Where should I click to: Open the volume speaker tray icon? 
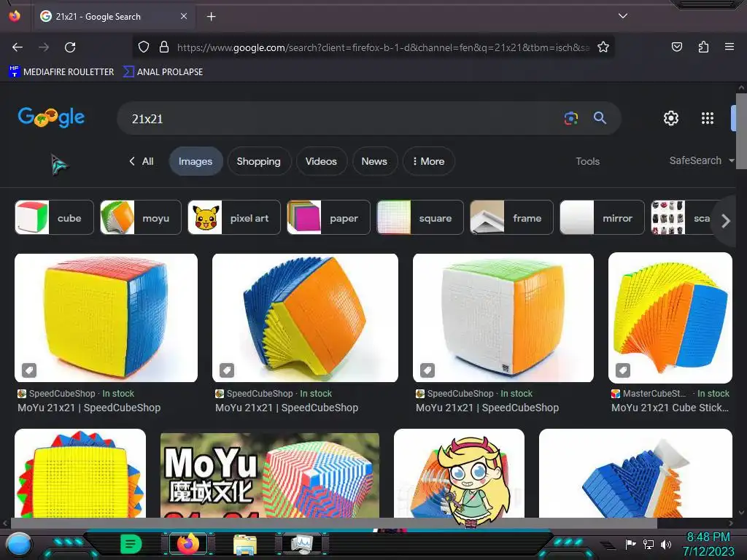tap(665, 544)
